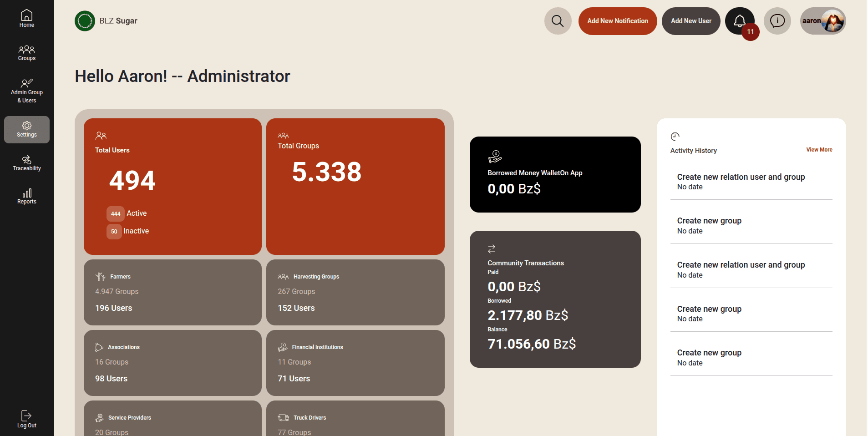The height and width of the screenshot is (436, 868).
Task: Select the 50 Inactive users badge
Action: click(114, 231)
